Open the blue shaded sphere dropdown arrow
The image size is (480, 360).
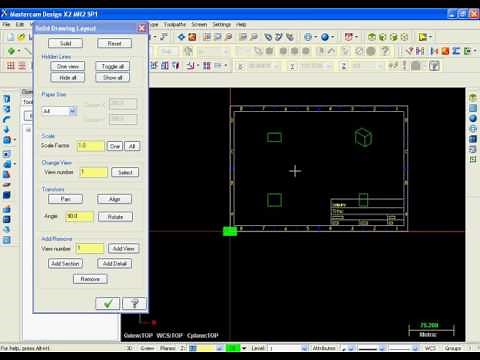(333, 37)
